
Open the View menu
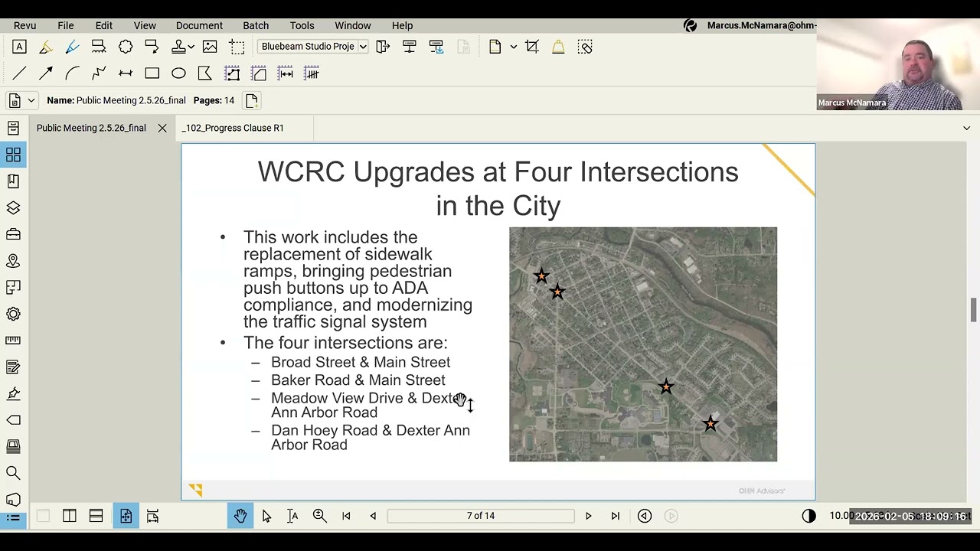click(x=145, y=25)
